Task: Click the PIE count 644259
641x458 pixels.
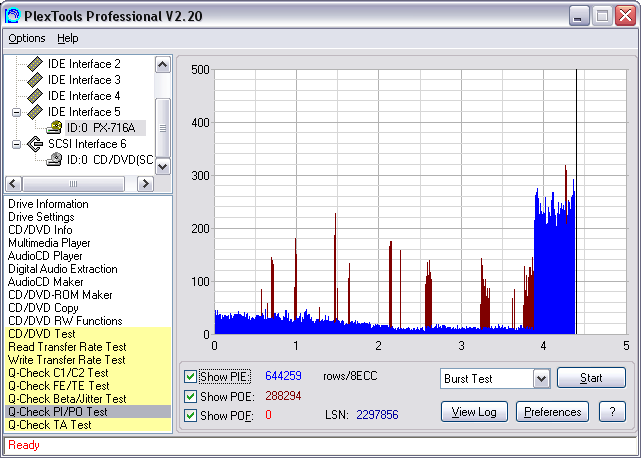Action: pyautogui.click(x=283, y=376)
